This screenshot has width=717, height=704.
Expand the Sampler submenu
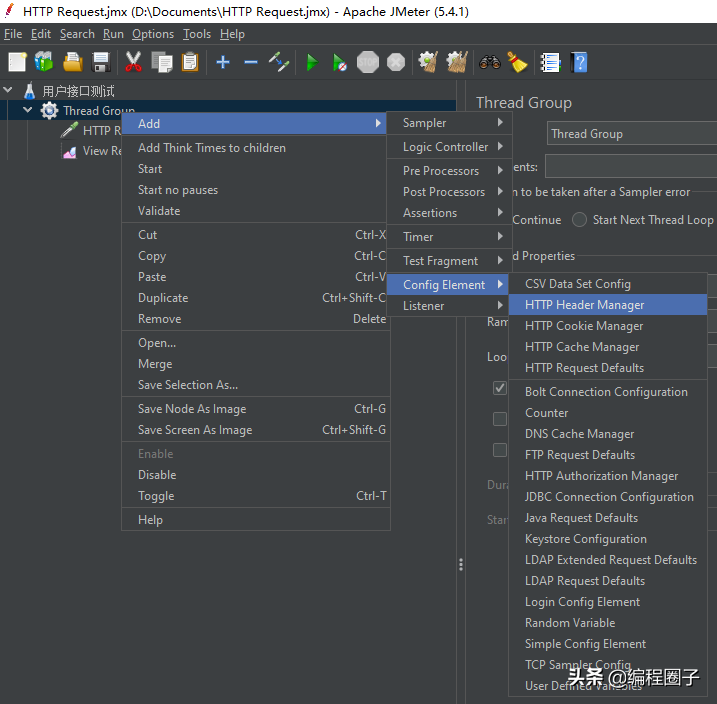(449, 123)
